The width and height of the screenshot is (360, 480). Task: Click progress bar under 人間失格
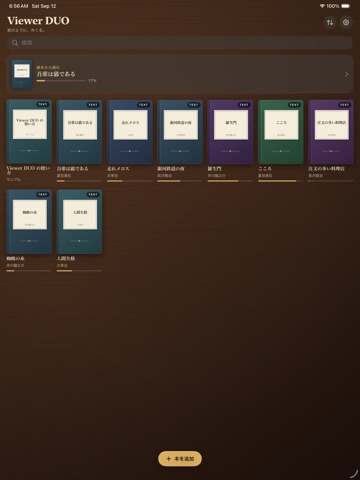click(79, 271)
